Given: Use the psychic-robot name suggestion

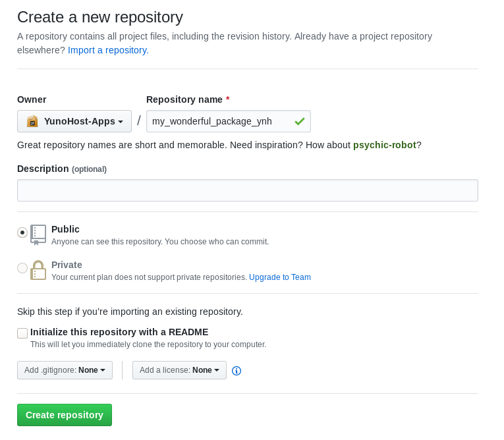Looking at the screenshot, I should [x=385, y=145].
